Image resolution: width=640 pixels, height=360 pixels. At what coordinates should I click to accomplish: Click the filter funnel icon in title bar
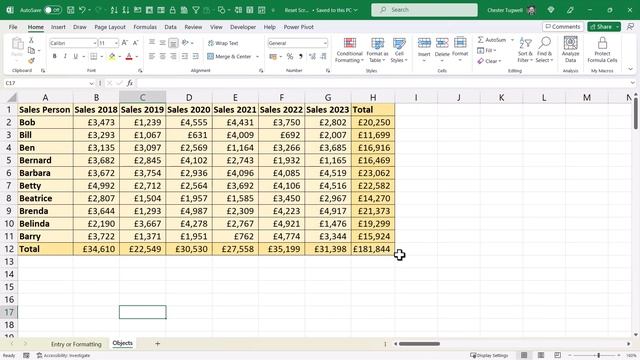coord(196,10)
